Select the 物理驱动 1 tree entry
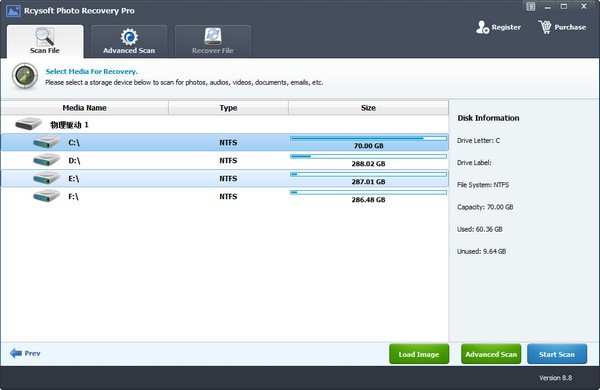The image size is (600, 390). 69,125
